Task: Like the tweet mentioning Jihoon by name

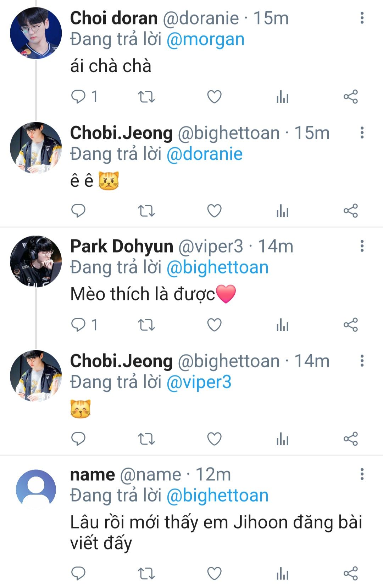Action: [214, 573]
